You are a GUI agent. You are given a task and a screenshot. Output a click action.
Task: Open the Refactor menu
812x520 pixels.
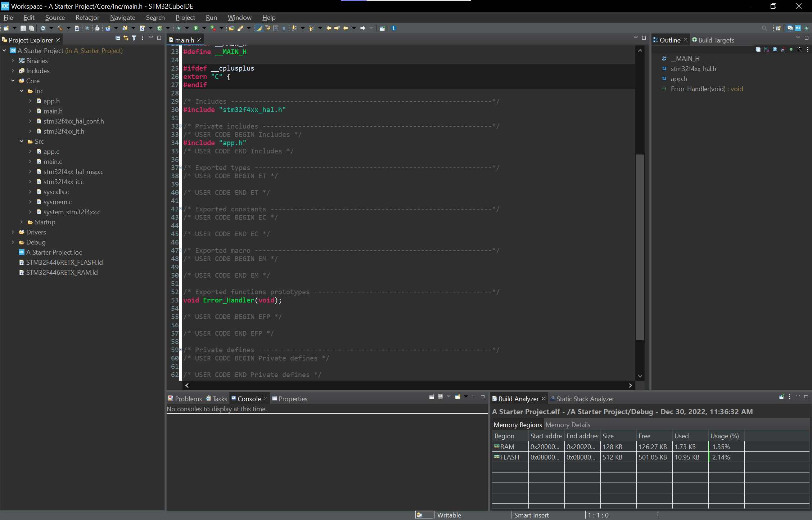[x=87, y=17]
